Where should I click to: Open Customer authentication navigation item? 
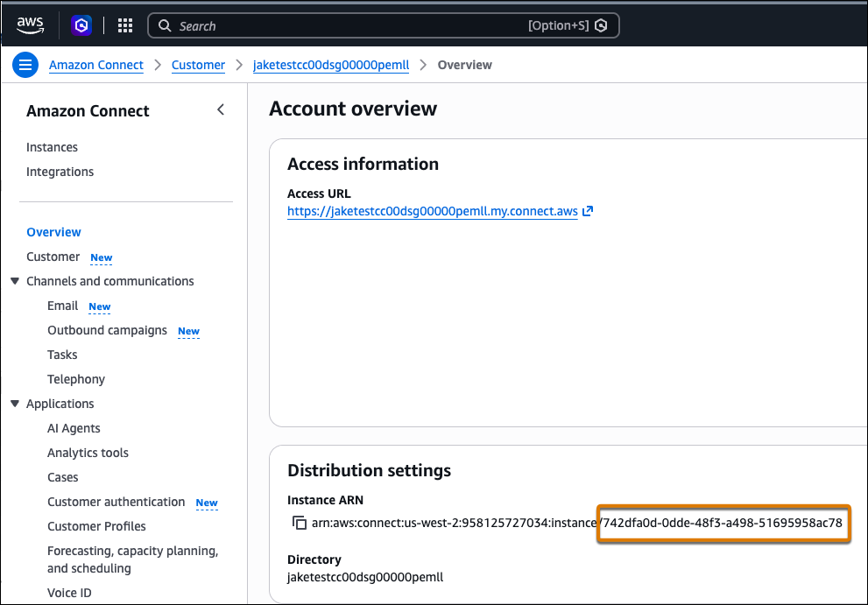(116, 502)
